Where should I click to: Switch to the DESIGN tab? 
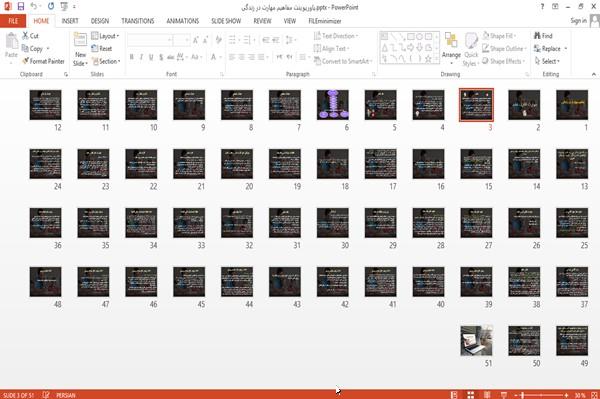100,21
